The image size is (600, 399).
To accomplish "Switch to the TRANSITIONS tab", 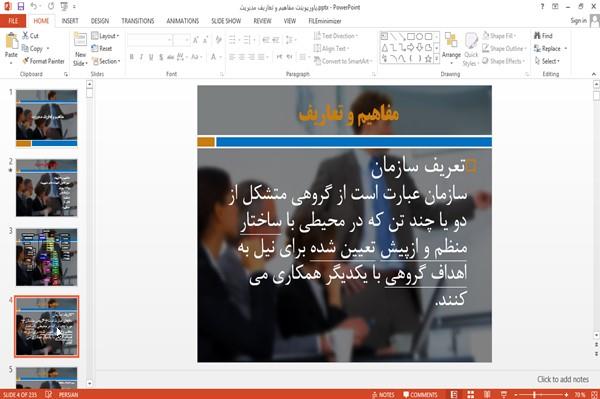I will (138, 21).
